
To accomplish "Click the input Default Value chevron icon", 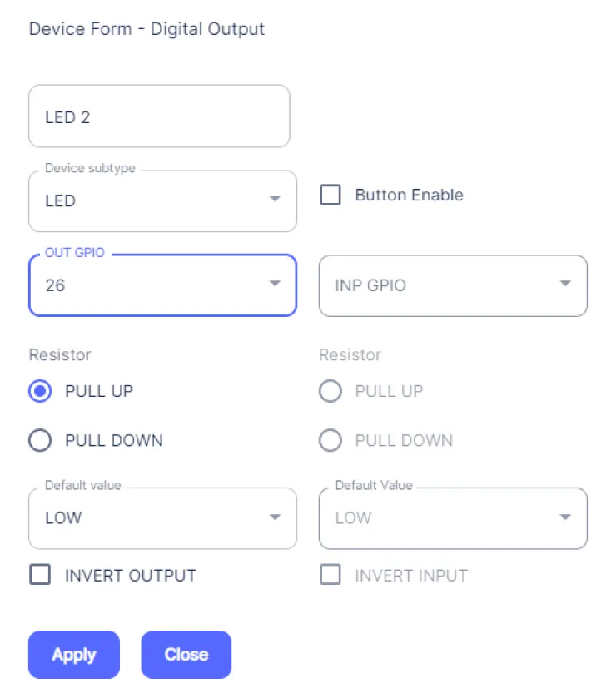I will tap(564, 517).
